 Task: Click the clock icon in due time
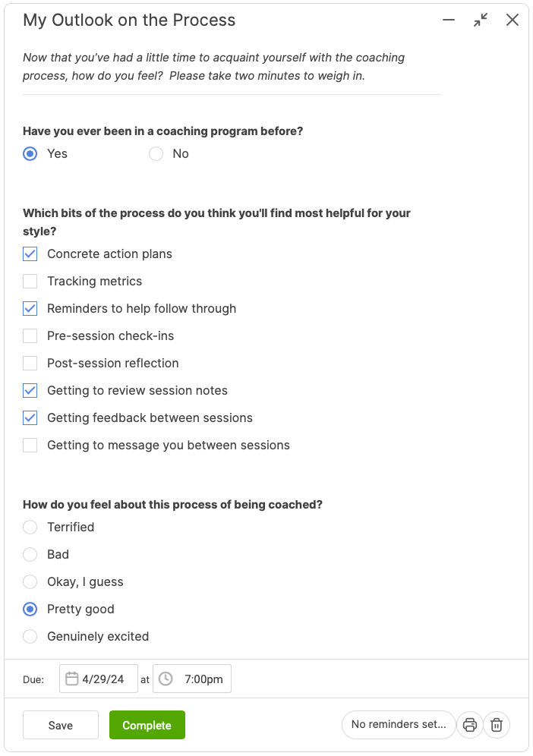[166, 679]
